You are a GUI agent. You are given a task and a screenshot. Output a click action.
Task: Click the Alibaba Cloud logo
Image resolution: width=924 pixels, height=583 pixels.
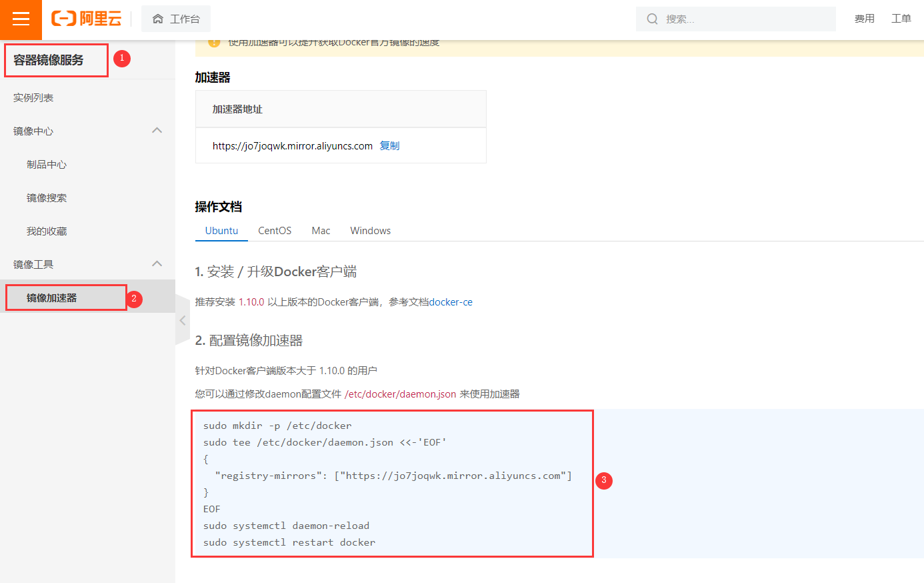(x=87, y=19)
